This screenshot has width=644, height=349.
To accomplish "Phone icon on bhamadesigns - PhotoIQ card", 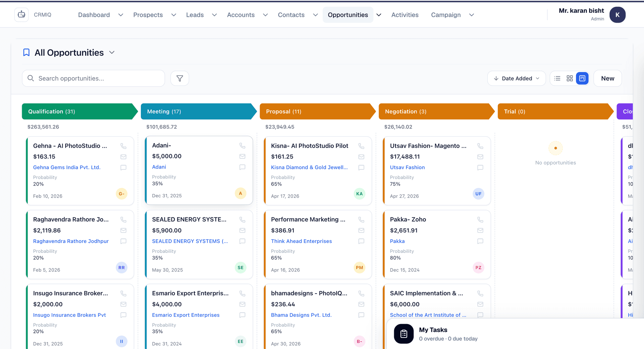I will click(361, 293).
